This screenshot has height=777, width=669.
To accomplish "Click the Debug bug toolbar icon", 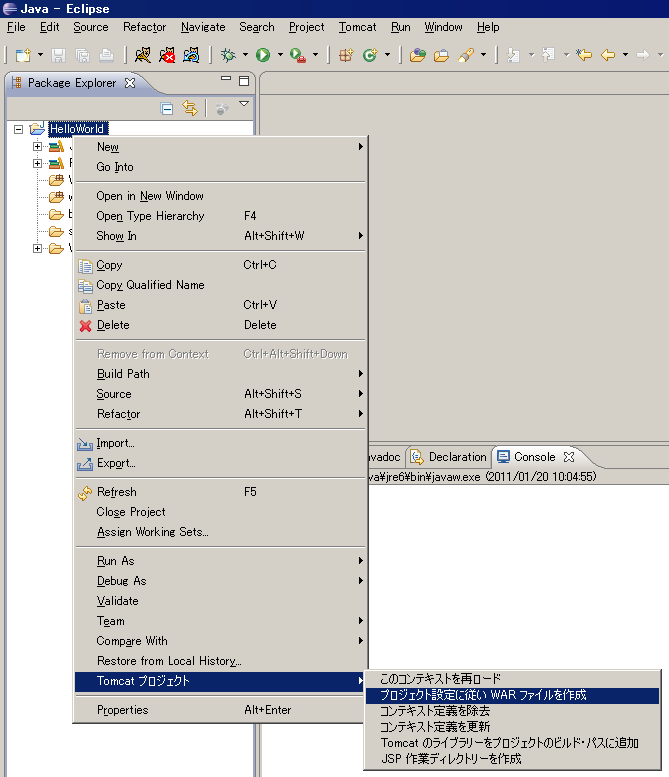I will click(228, 55).
